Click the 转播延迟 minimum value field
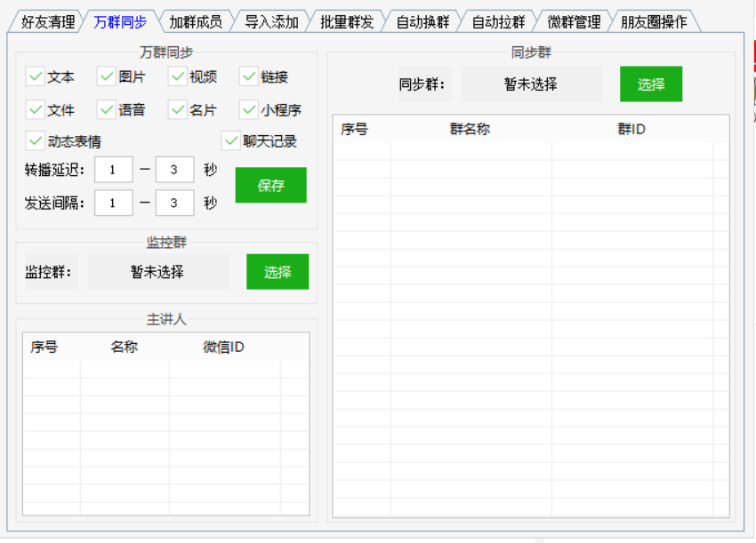Viewport: 756px width, 543px height. tap(114, 171)
